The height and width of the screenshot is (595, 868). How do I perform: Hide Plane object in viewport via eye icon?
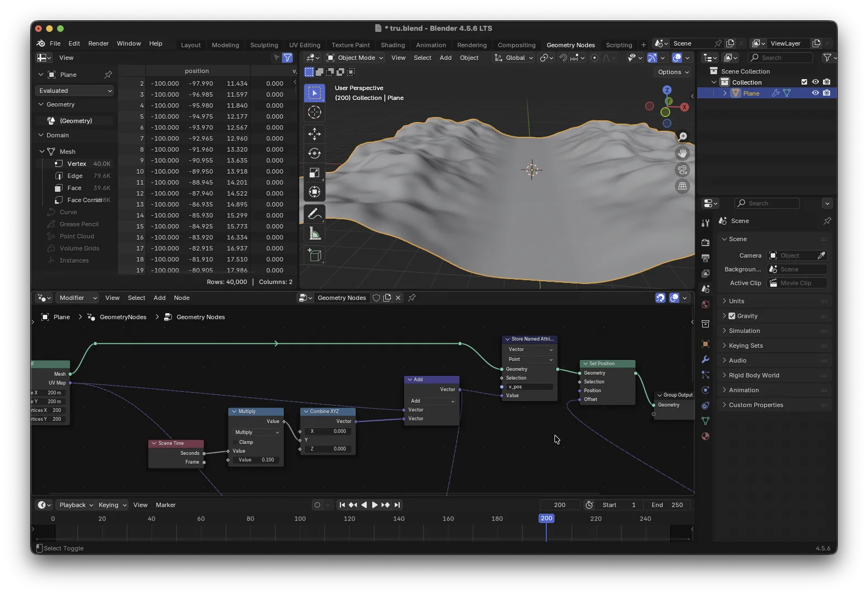(x=815, y=93)
